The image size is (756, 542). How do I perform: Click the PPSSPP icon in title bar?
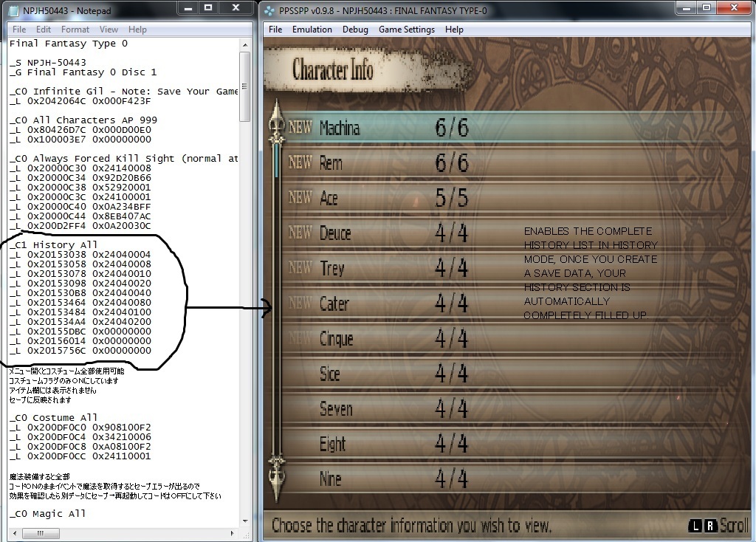272,8
